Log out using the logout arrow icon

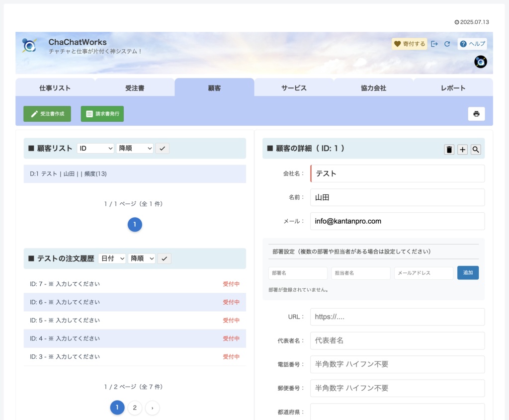pyautogui.click(x=434, y=44)
